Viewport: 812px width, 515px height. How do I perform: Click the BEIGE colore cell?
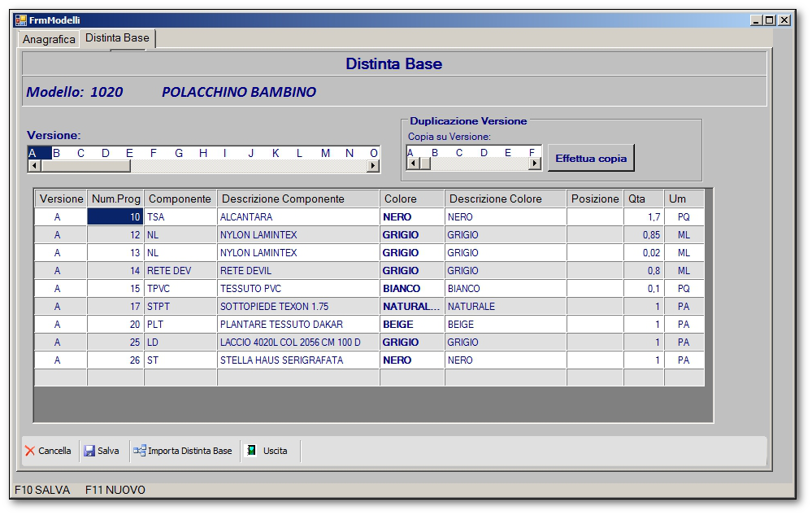coord(412,325)
